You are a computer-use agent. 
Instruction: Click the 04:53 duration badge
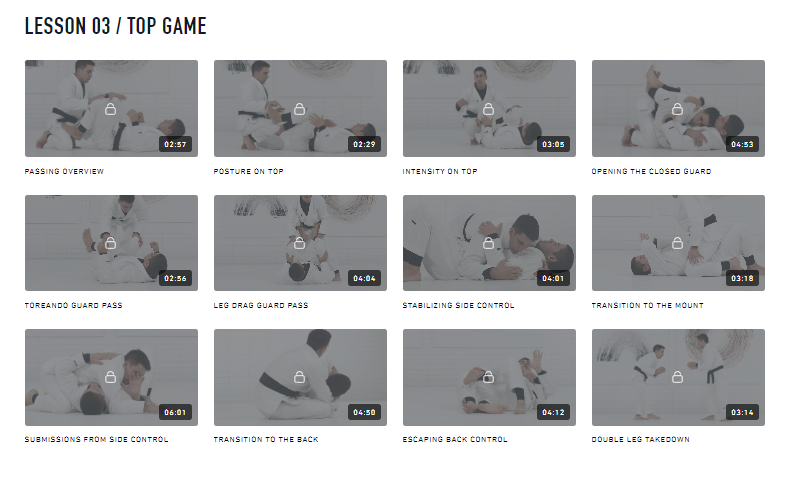[742, 144]
